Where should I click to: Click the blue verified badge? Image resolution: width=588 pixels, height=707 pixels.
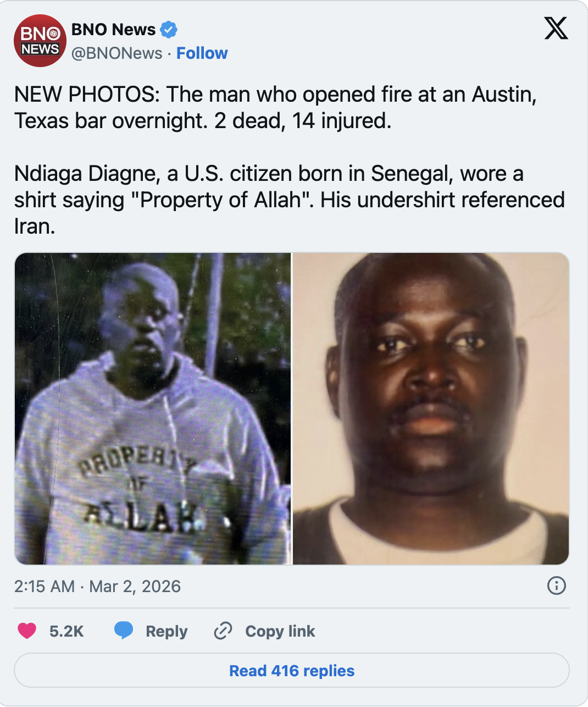[169, 30]
